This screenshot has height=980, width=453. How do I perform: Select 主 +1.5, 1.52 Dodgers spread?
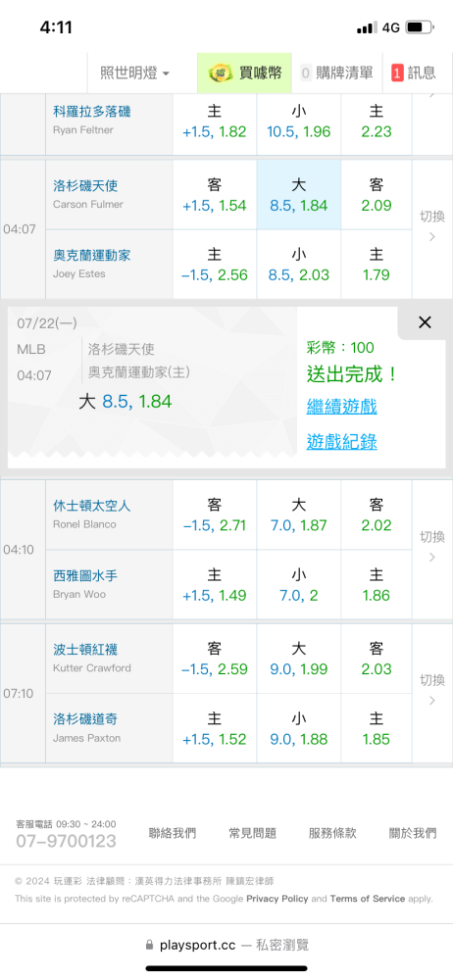pyautogui.click(x=215, y=729)
